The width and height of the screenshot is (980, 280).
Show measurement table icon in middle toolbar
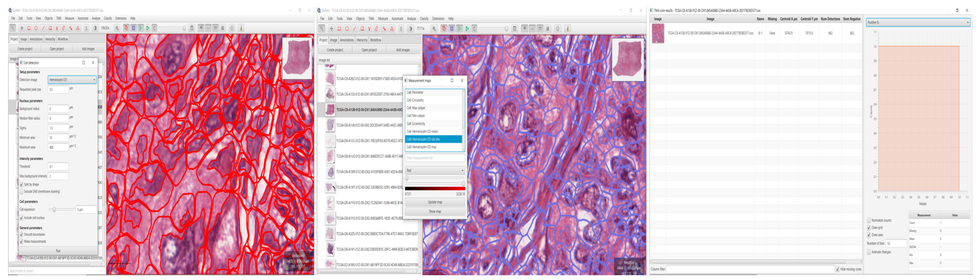514,29
